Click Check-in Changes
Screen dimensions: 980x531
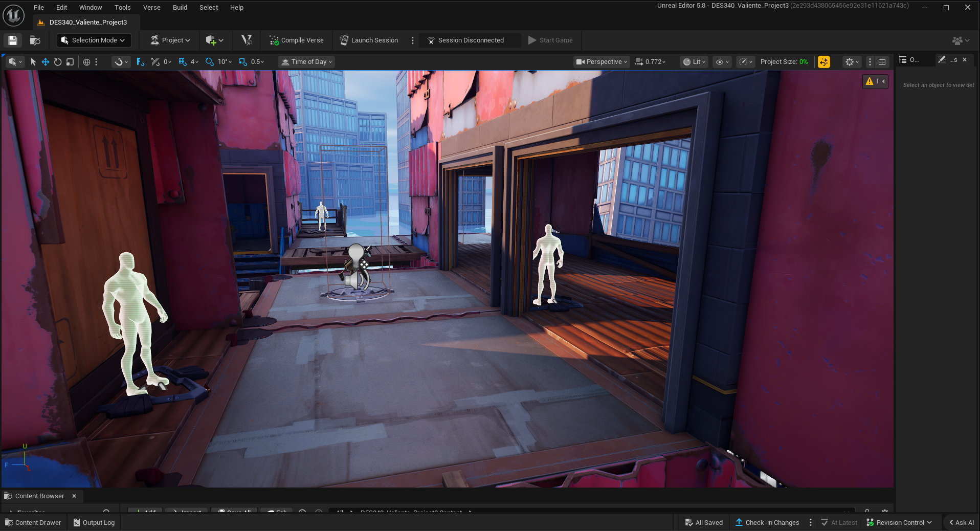767,522
